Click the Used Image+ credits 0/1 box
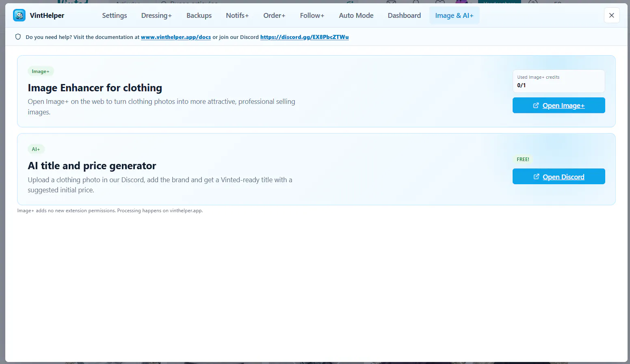 (x=559, y=81)
